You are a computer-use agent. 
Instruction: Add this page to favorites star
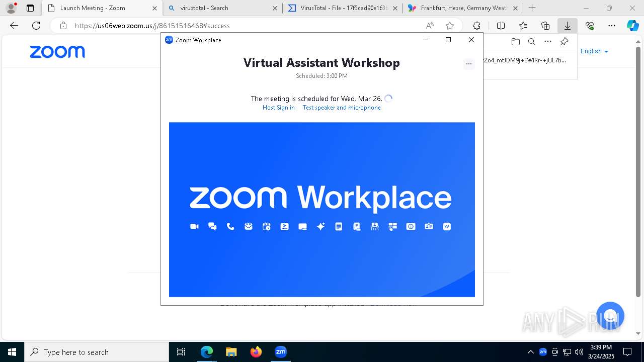pos(450,26)
